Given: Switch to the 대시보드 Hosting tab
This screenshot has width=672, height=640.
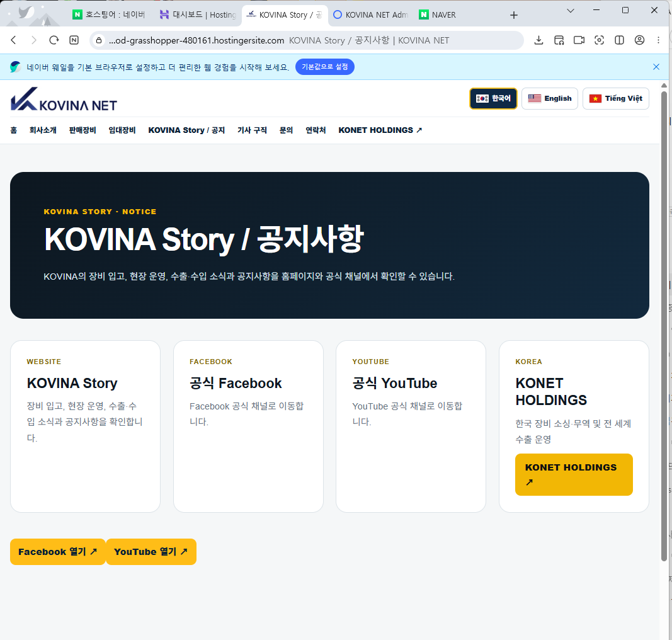Looking at the screenshot, I should (x=198, y=15).
